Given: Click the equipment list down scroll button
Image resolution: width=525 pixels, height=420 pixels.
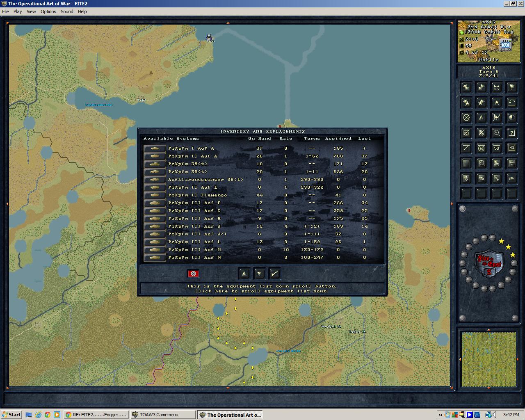Looking at the screenshot, I should (x=260, y=274).
